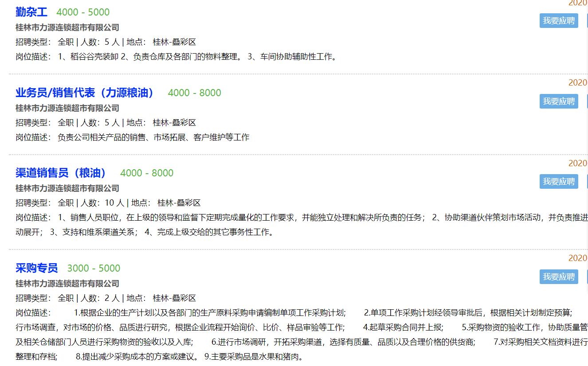Select 勤杂工 recruitment type line with 5 人
Image resolution: width=588 pixels, height=366 pixels.
click(106, 42)
